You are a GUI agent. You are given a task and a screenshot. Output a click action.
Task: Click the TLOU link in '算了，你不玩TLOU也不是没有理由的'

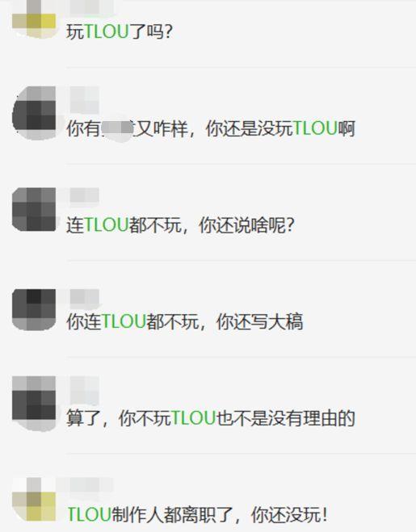click(194, 417)
